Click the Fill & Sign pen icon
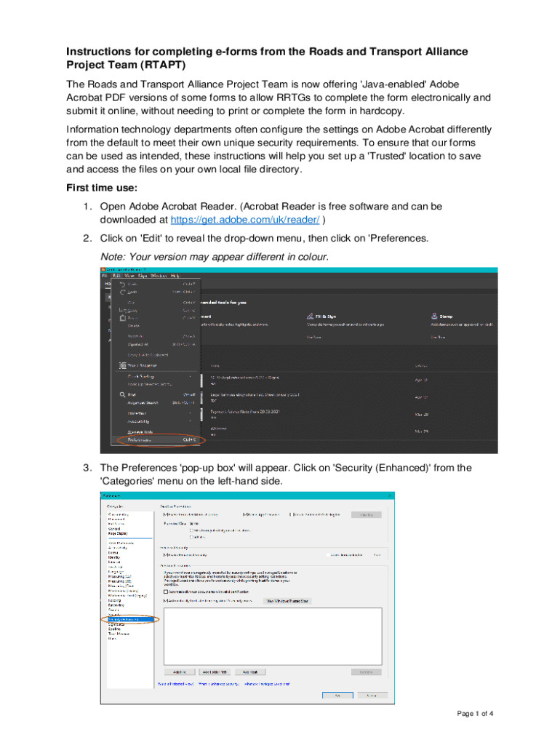560x745 pixels. coord(310,316)
